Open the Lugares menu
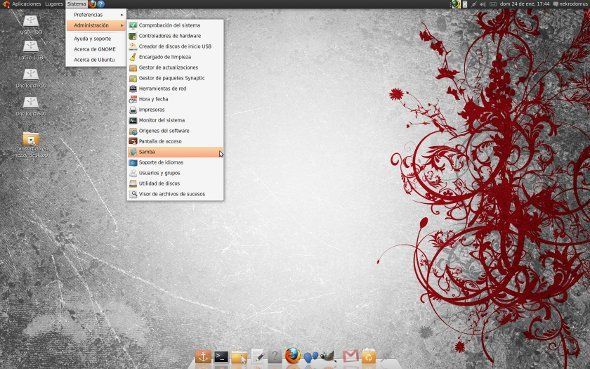 point(54,4)
